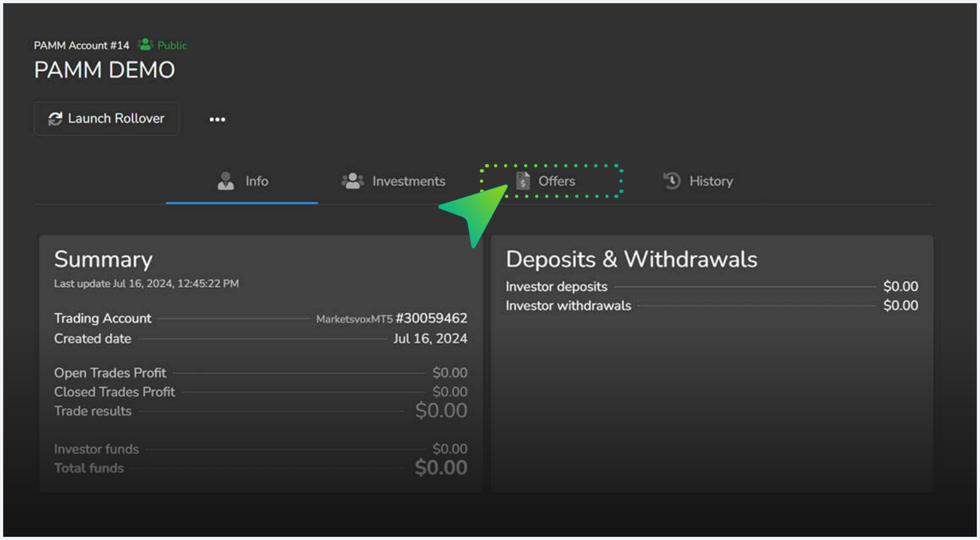This screenshot has width=980, height=540.
Task: Open the Offers tab
Action: [x=545, y=181]
